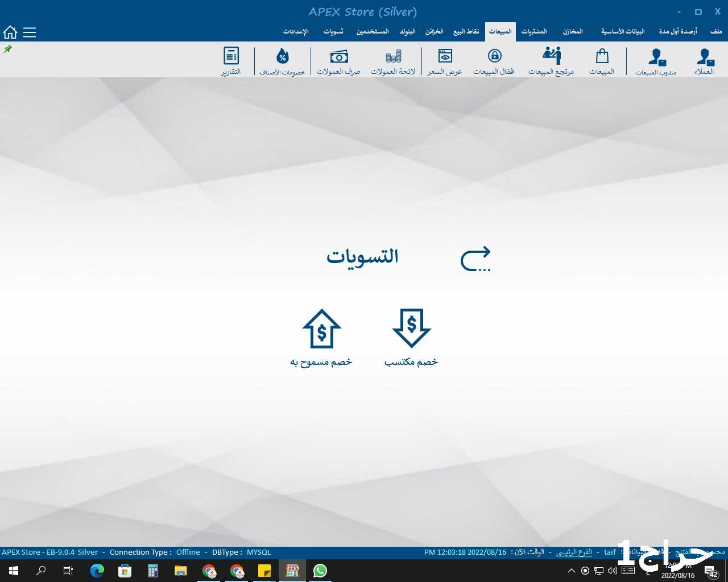Open عرض السعر price quote icon
The image size is (728, 582).
445,61
